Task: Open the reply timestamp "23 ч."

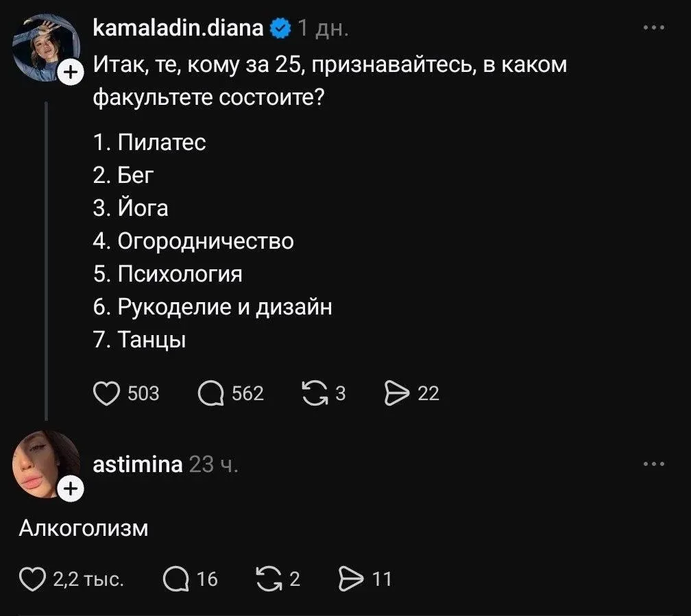Action: pos(213,465)
